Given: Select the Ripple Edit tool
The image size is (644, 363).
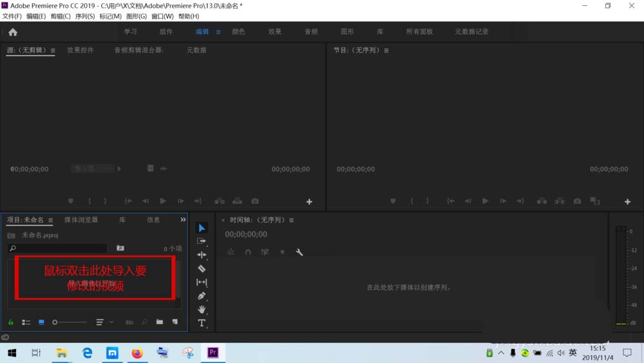Looking at the screenshot, I should (202, 255).
